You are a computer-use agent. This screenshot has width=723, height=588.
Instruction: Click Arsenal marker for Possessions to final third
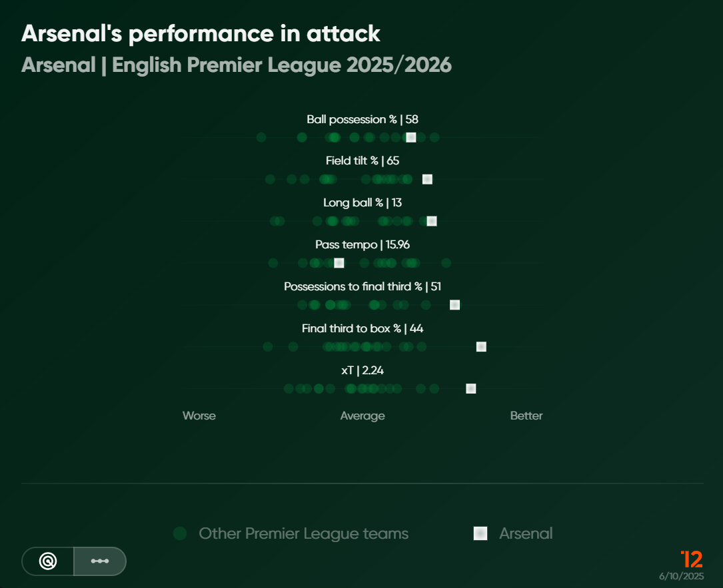454,305
